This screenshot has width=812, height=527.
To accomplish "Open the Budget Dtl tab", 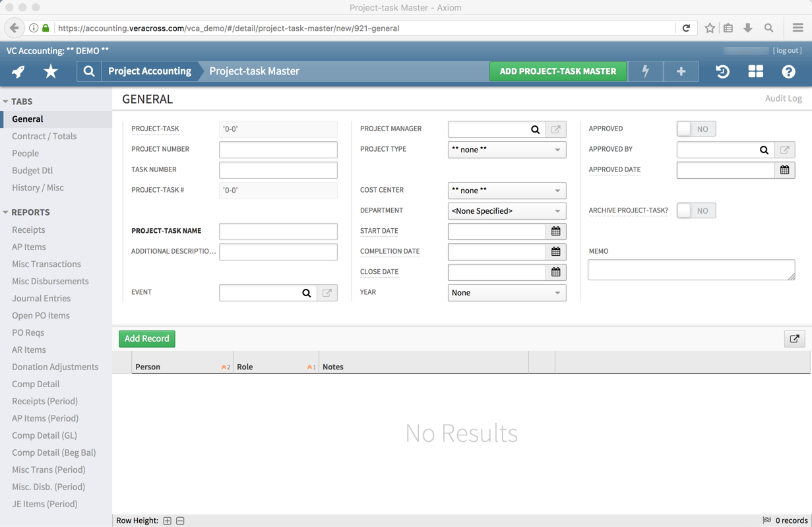I will coord(32,170).
